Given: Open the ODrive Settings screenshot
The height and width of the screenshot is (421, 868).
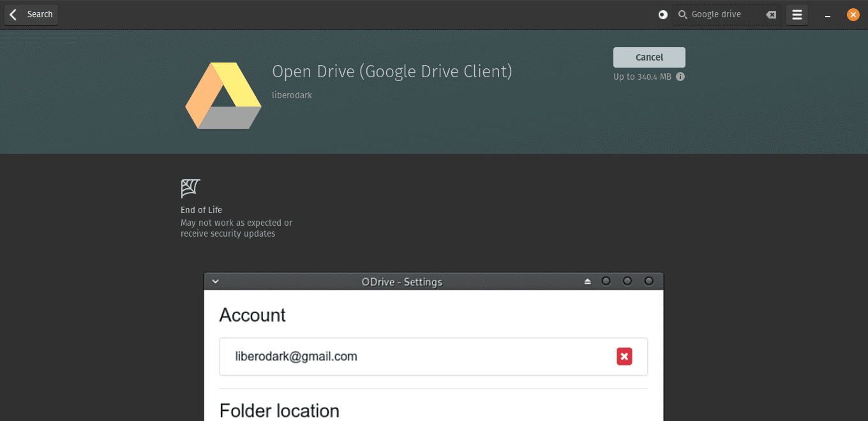Looking at the screenshot, I should [433, 347].
